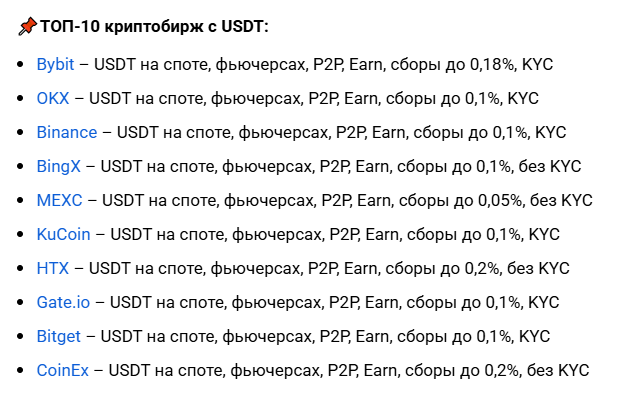Visit the BingX link
The width and height of the screenshot is (626, 399).
(58, 167)
